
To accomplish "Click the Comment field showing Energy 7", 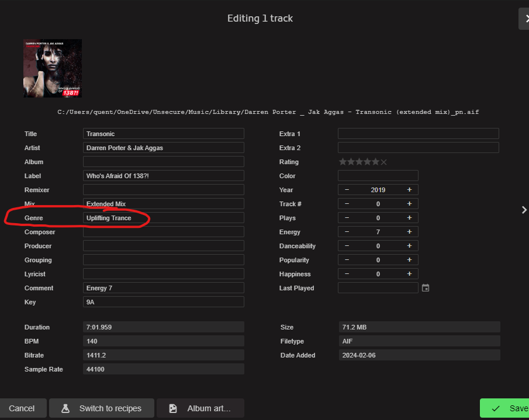I will [x=163, y=287].
